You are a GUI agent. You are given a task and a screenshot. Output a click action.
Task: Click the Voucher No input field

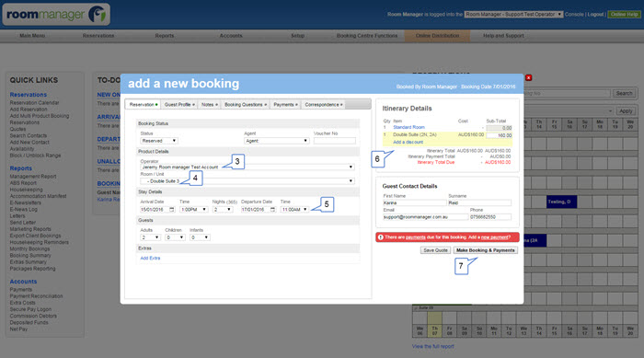334,141
